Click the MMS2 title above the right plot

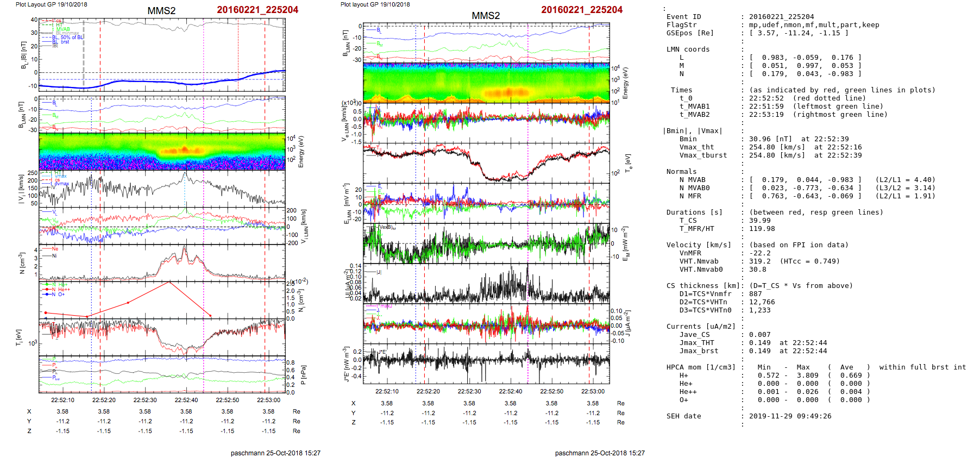(485, 16)
